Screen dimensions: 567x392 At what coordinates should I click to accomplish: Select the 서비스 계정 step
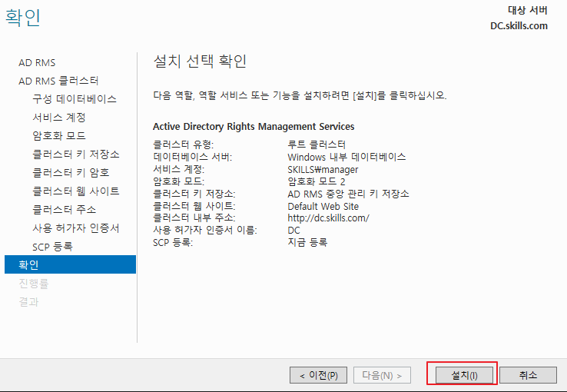point(59,117)
